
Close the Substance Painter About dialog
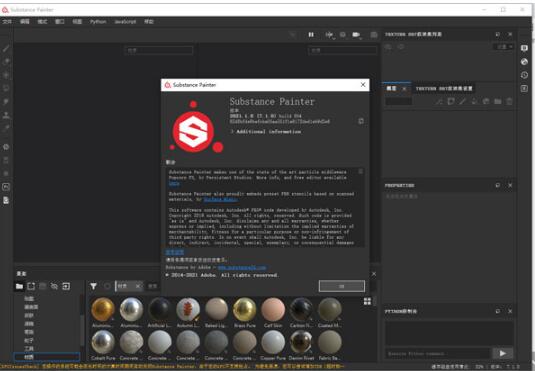click(363, 85)
